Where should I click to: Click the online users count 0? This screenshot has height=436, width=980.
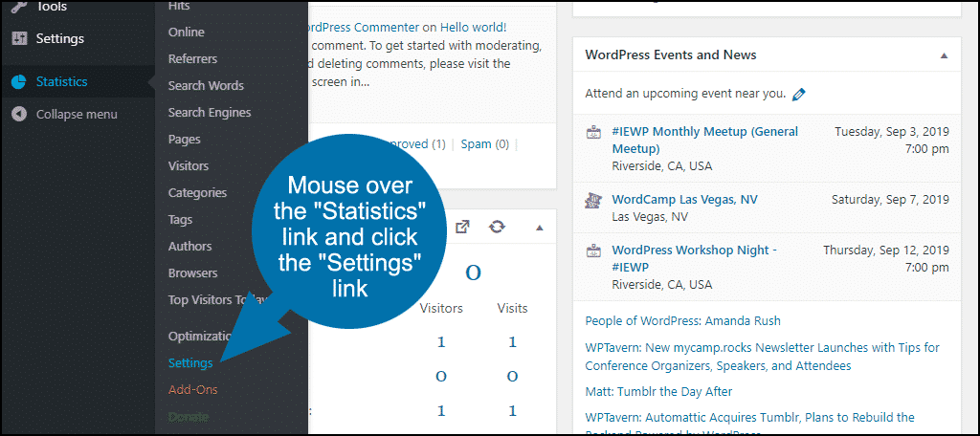point(473,273)
